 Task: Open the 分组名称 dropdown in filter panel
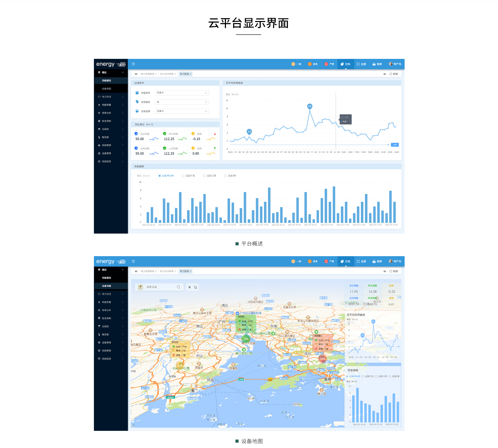click(x=182, y=93)
